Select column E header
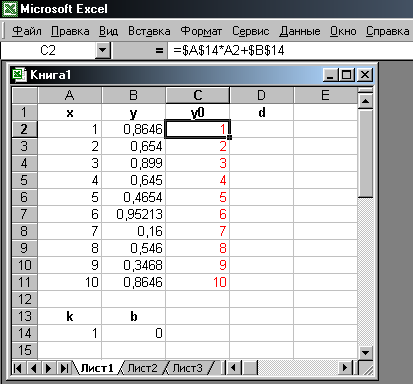413x384 pixels. [x=325, y=96]
